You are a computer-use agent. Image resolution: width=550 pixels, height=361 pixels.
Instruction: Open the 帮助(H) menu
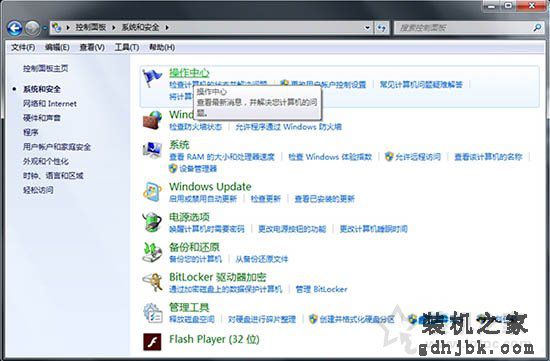click(162, 47)
